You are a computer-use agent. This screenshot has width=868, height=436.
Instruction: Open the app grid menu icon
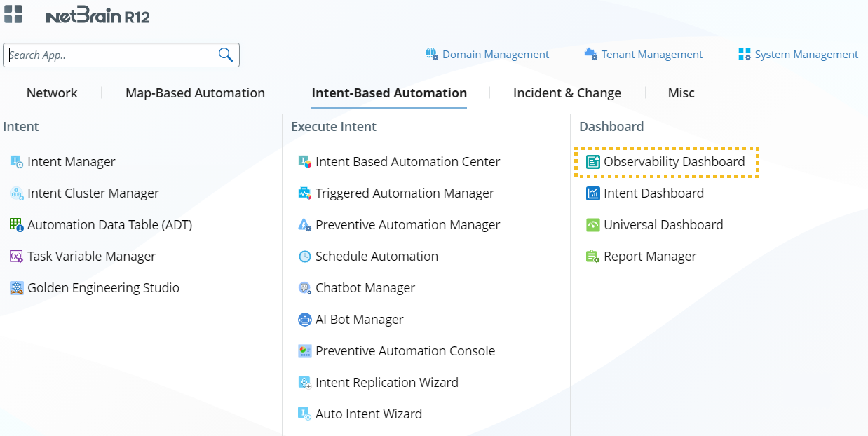click(13, 15)
